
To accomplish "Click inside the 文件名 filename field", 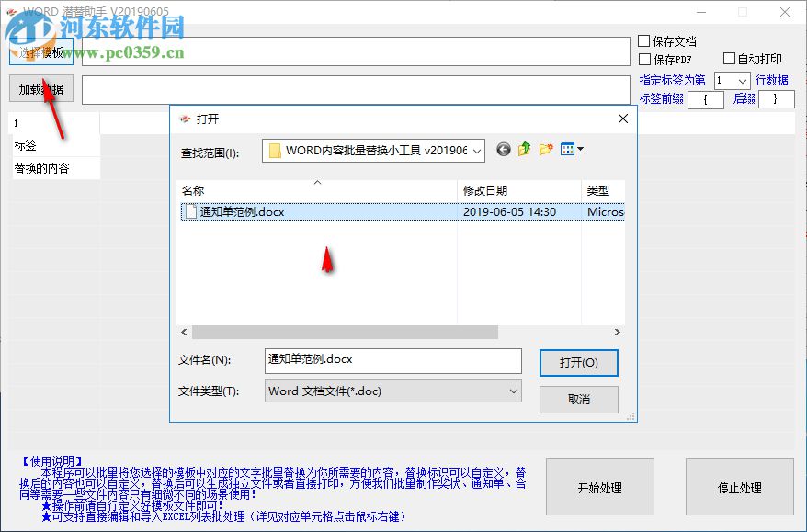I will click(x=392, y=361).
